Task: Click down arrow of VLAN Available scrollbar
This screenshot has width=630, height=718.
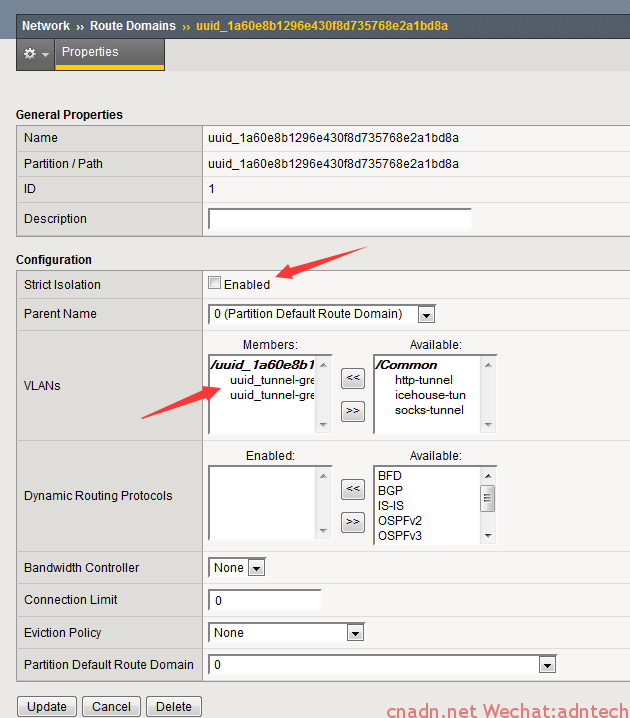Action: point(488,424)
